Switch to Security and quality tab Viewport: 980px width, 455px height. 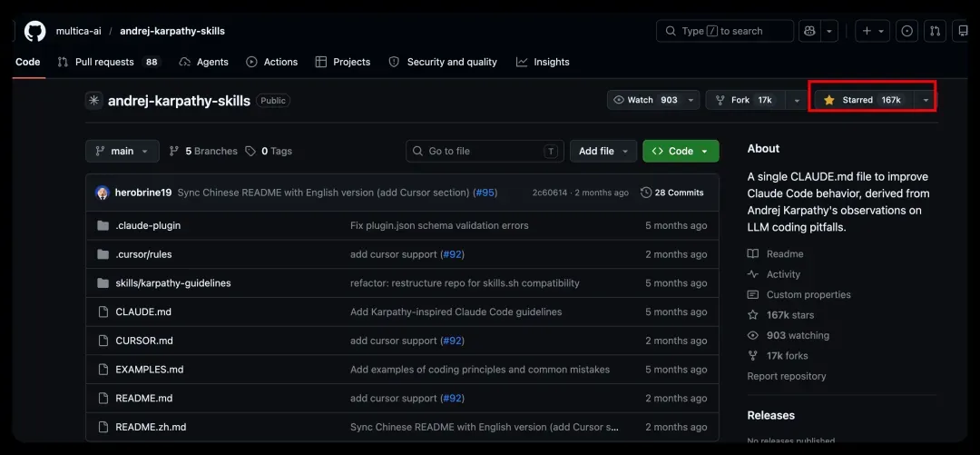pyautogui.click(x=443, y=62)
